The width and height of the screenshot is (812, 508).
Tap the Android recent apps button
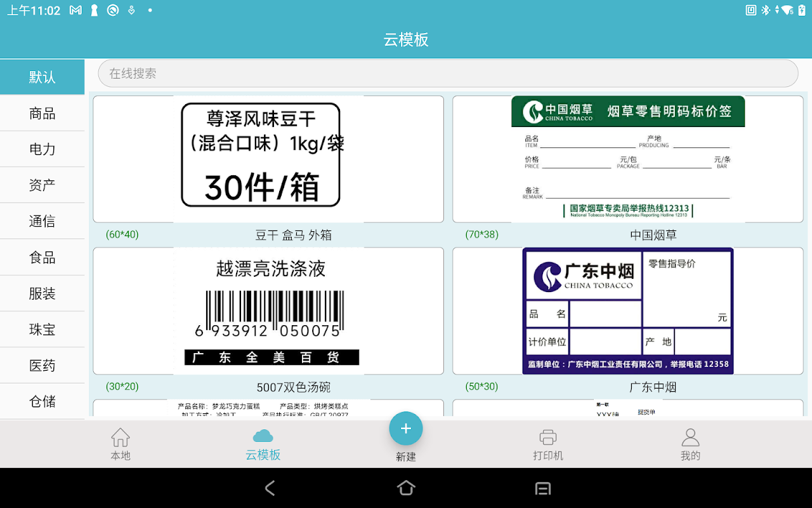(x=543, y=488)
